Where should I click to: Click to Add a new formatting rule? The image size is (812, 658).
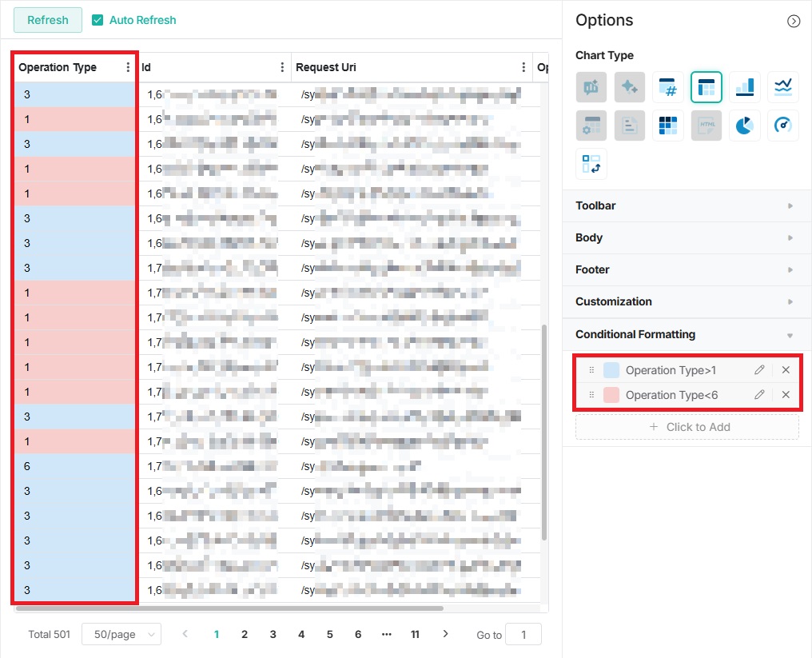coord(687,426)
